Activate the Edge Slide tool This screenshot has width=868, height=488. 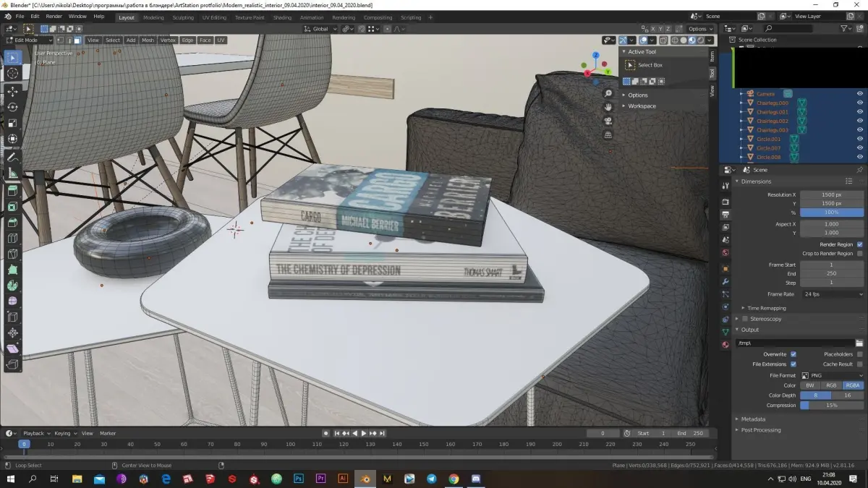pyautogui.click(x=13, y=317)
